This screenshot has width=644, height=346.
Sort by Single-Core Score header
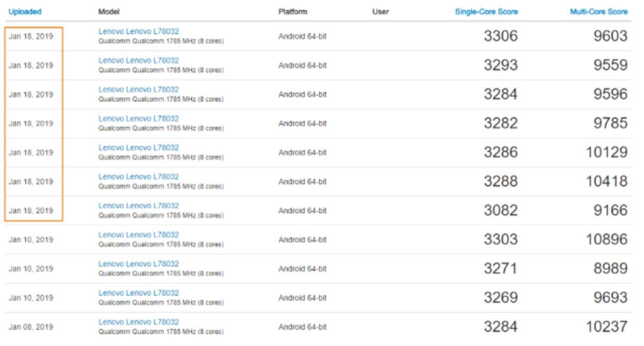pyautogui.click(x=486, y=11)
